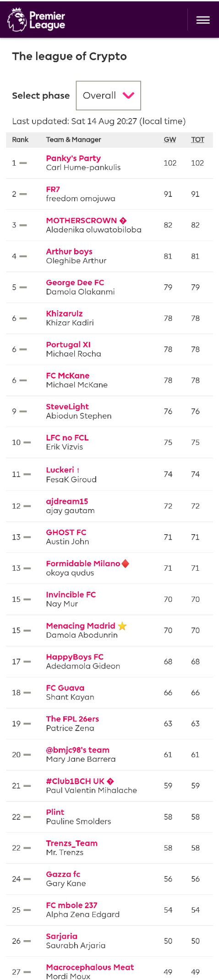The height and width of the screenshot is (980, 219).
Task: Click the gold star beside Menacing Madrid
Action: [x=122, y=626]
